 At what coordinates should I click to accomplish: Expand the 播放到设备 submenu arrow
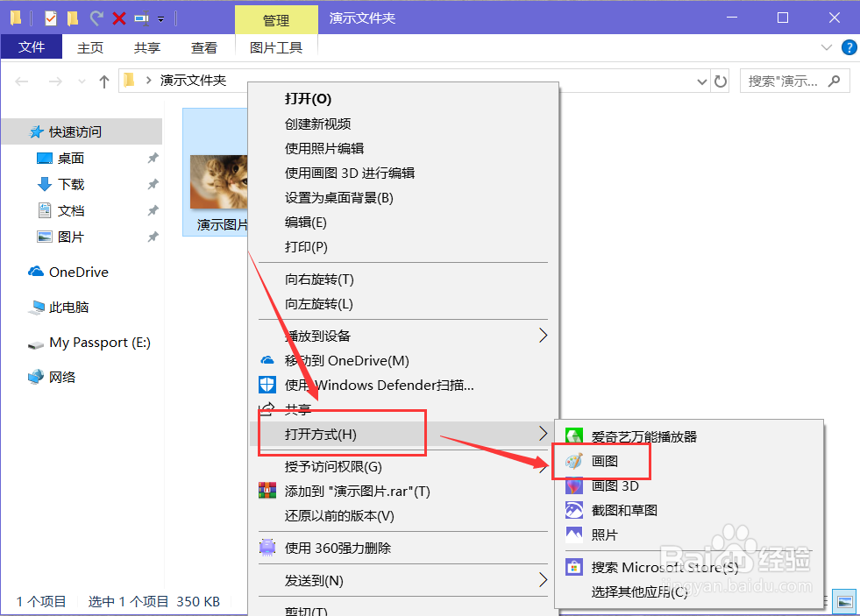point(543,336)
